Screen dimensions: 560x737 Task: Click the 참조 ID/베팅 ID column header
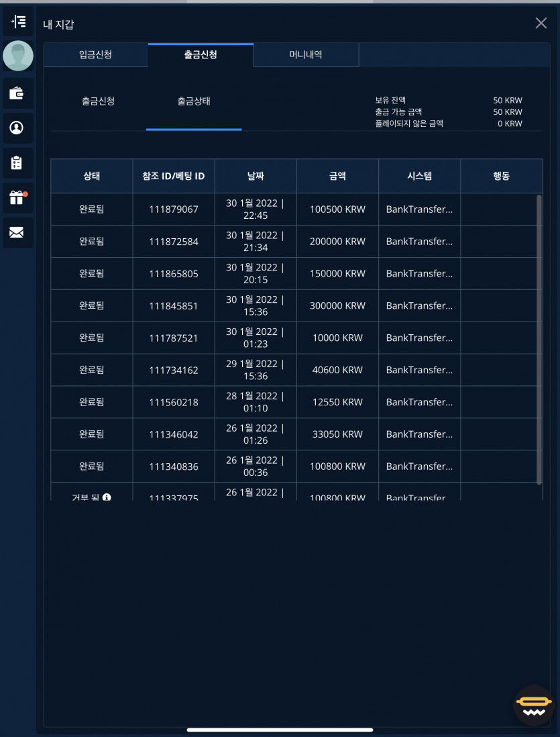click(173, 177)
